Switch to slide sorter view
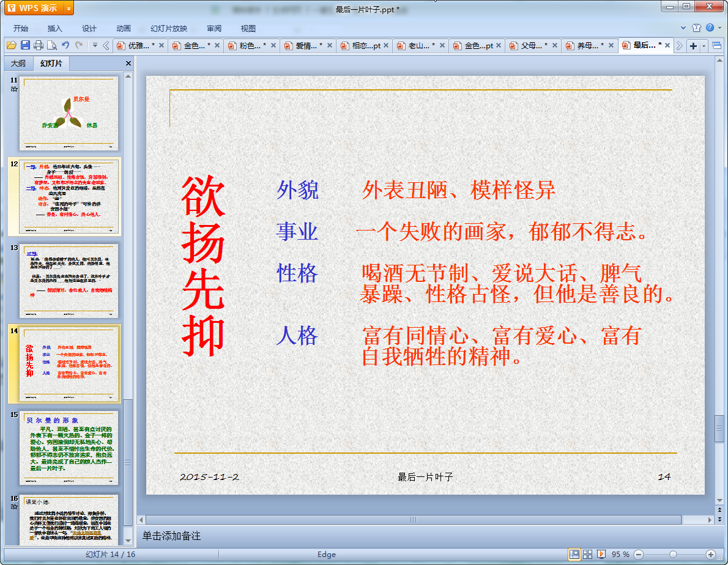The width and height of the screenshot is (728, 565). tap(587, 555)
